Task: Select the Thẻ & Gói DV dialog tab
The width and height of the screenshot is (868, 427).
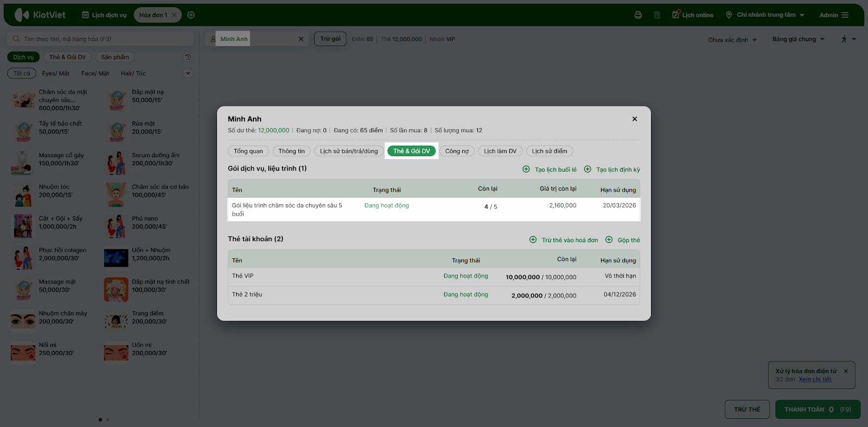Action: (x=412, y=151)
